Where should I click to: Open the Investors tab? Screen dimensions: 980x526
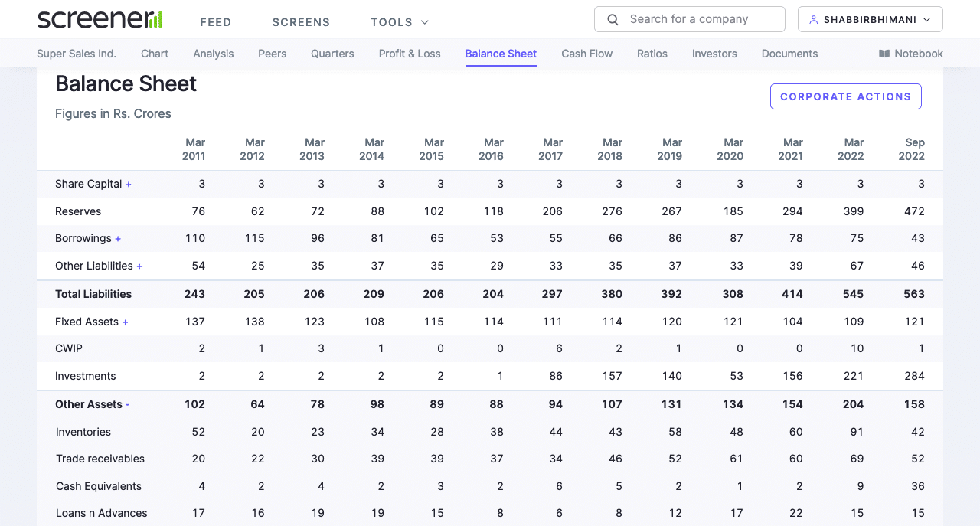(x=714, y=54)
